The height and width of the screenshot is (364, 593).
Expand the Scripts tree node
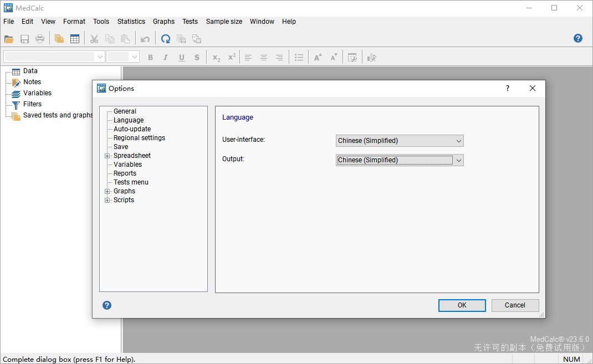[107, 200]
